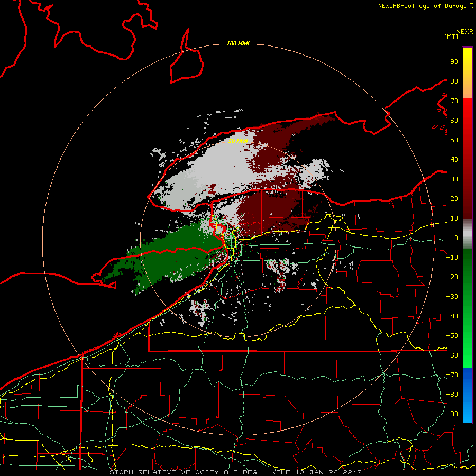This screenshot has width=476, height=476.
Task: Click the 80 value on the velocity scale
Action: [454, 81]
